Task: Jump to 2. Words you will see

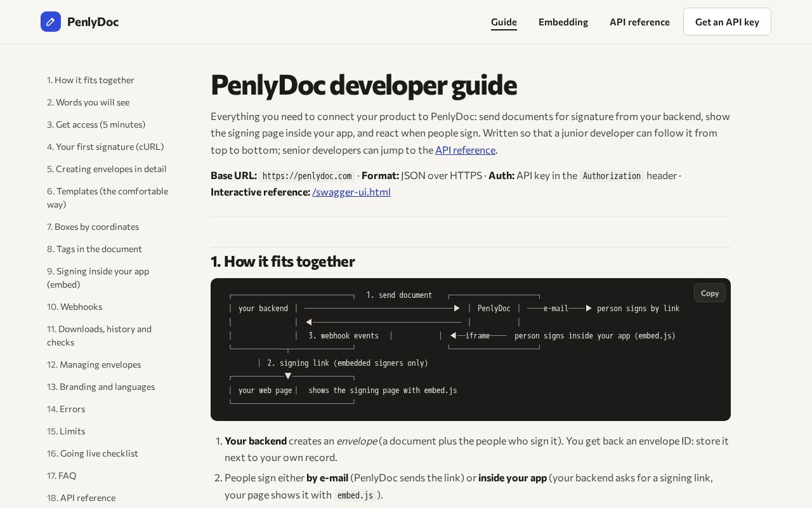Action: tap(88, 102)
